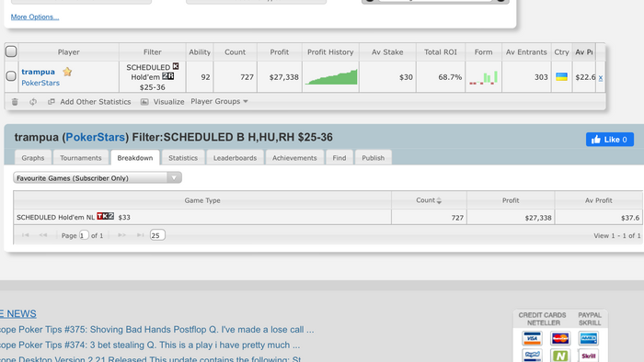The height and width of the screenshot is (362, 644).
Task: Sort breakdown by Av Profit header
Action: pos(598,200)
